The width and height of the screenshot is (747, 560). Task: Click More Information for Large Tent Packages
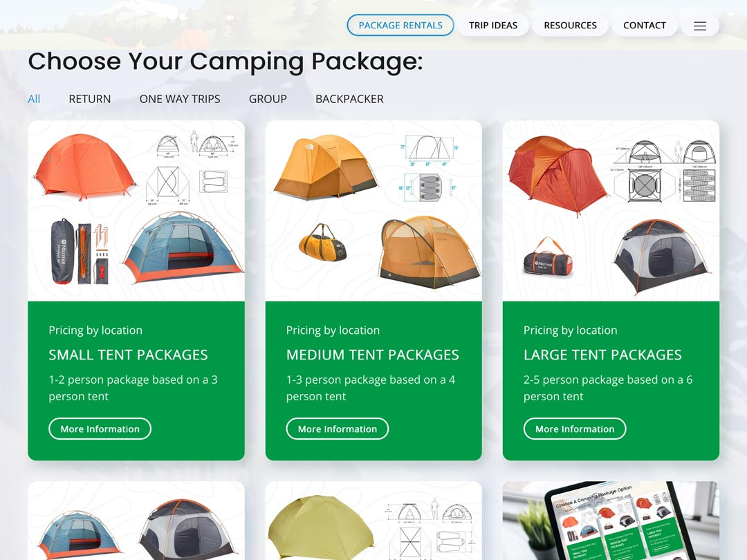tap(575, 429)
